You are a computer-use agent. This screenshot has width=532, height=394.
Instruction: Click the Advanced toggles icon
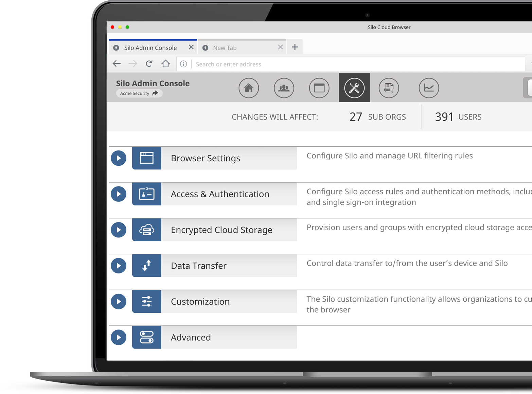pyautogui.click(x=146, y=337)
